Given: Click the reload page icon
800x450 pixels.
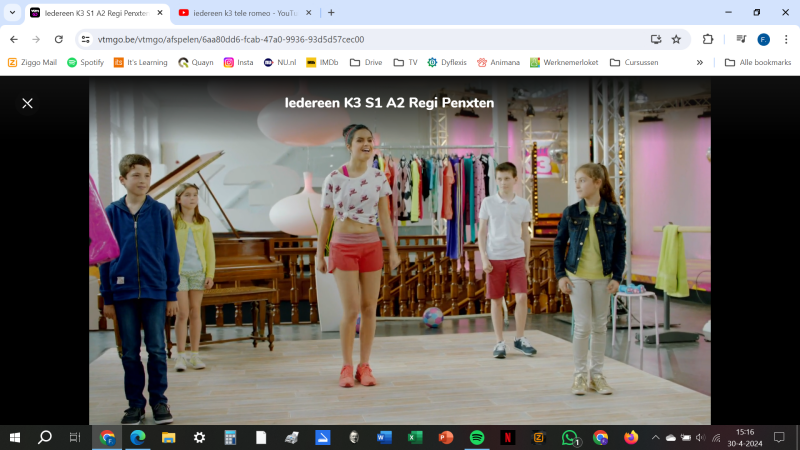Looking at the screenshot, I should coord(59,39).
